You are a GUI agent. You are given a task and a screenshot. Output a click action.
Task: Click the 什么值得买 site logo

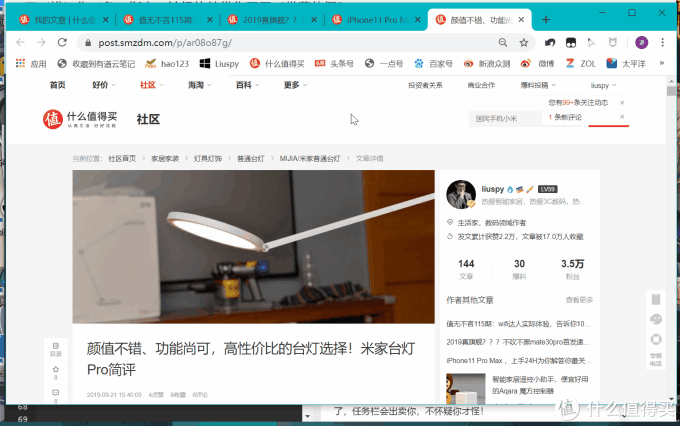click(x=80, y=119)
